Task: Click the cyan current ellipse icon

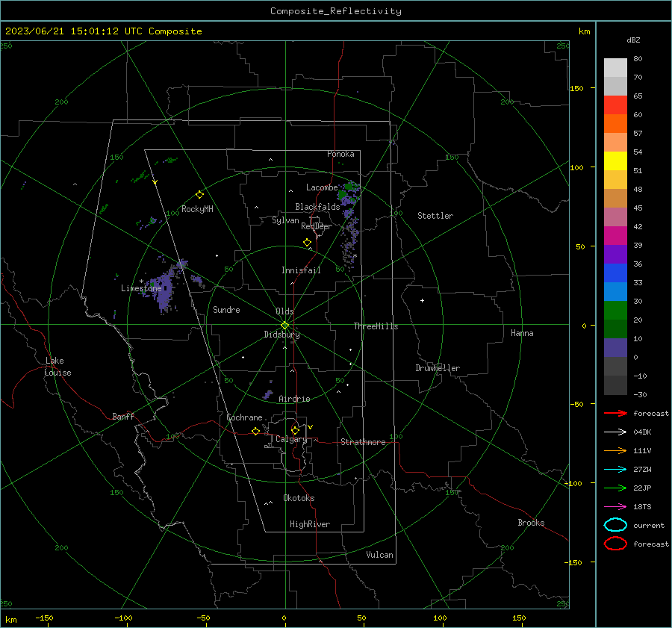Action: click(615, 525)
